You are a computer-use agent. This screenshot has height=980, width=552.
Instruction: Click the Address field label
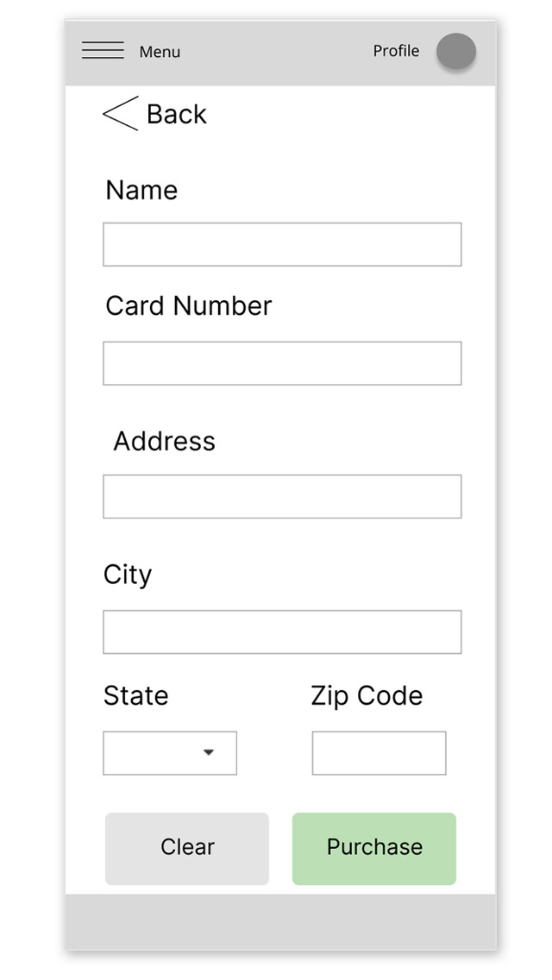[164, 442]
